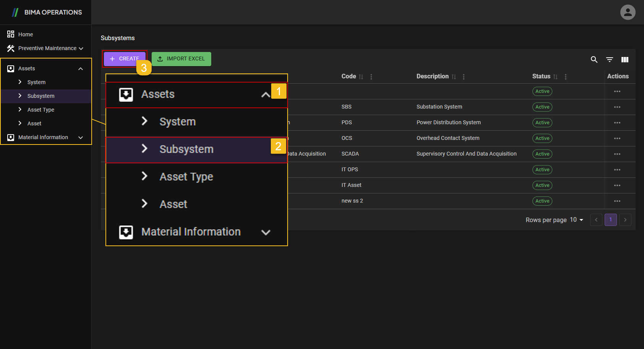The width and height of the screenshot is (644, 349).
Task: Open the actions ellipsis on the Substation System row
Action: click(x=617, y=107)
